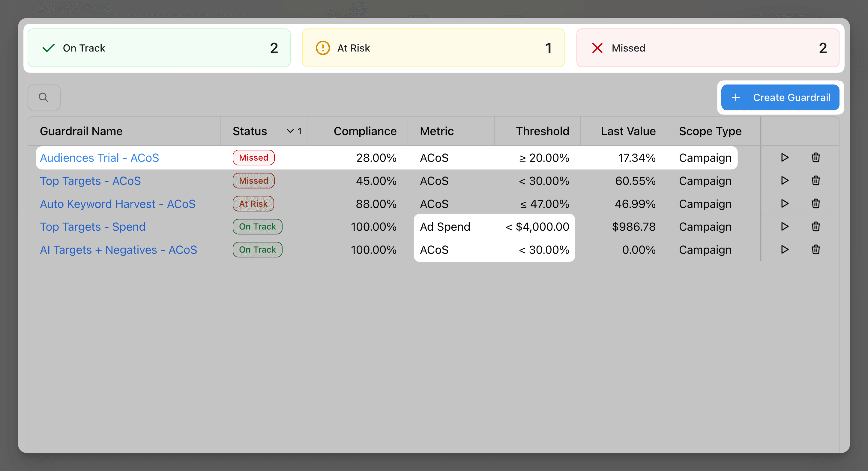The width and height of the screenshot is (868, 471).
Task: Click the At Risk status badge
Action: (x=253, y=203)
